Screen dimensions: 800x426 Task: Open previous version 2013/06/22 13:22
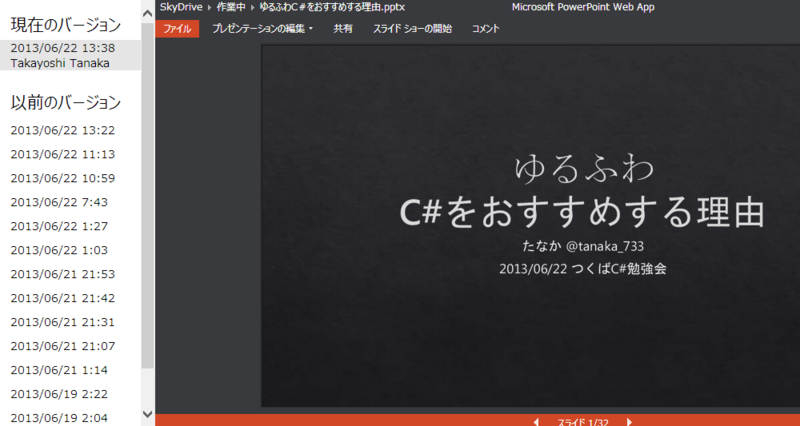[x=63, y=130]
